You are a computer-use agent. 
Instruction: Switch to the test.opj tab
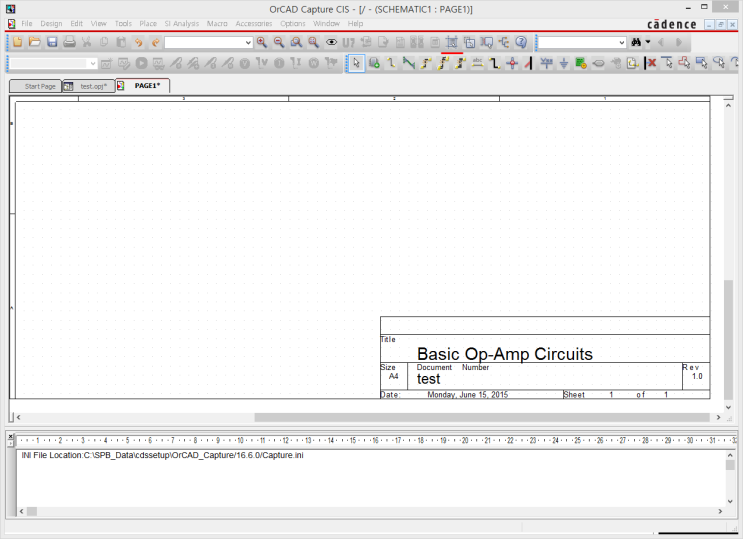pos(89,86)
